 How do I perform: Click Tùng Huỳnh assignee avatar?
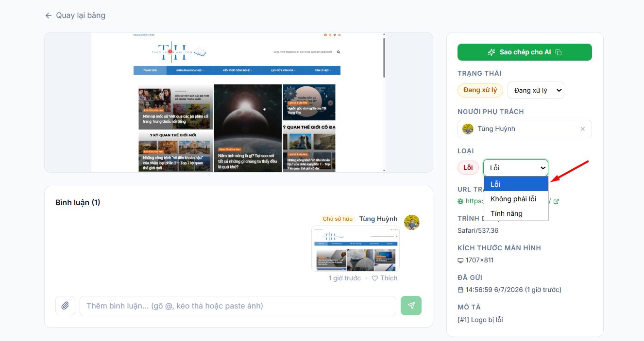point(468,129)
